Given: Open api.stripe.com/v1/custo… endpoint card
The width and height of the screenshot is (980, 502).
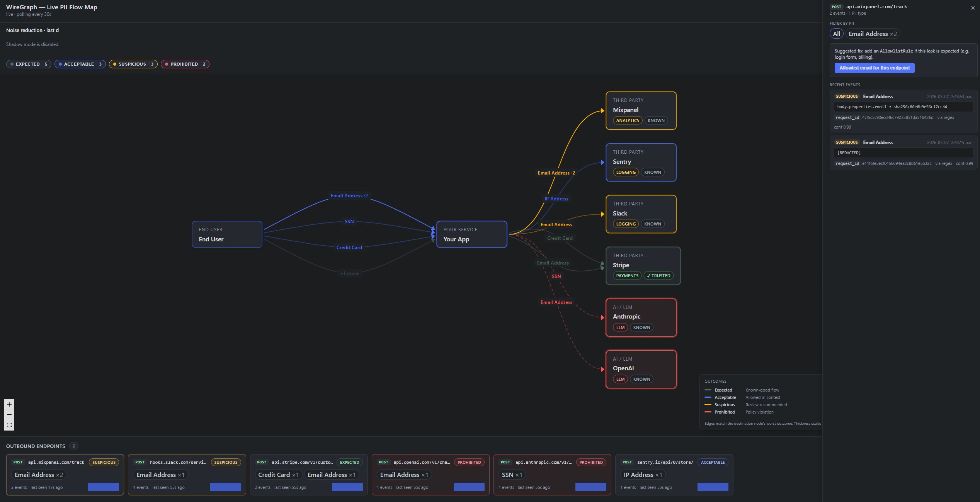Looking at the screenshot, I should point(309,475).
